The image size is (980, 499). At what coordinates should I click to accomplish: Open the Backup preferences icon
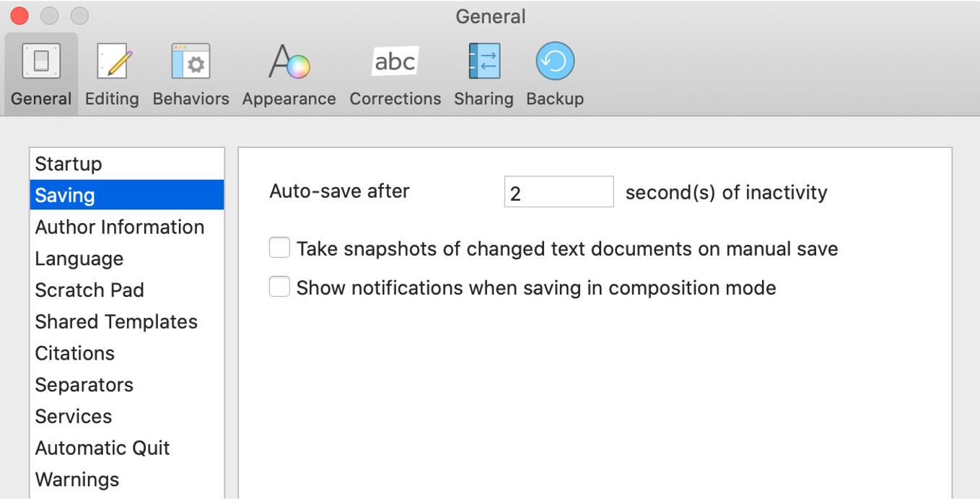pyautogui.click(x=555, y=61)
